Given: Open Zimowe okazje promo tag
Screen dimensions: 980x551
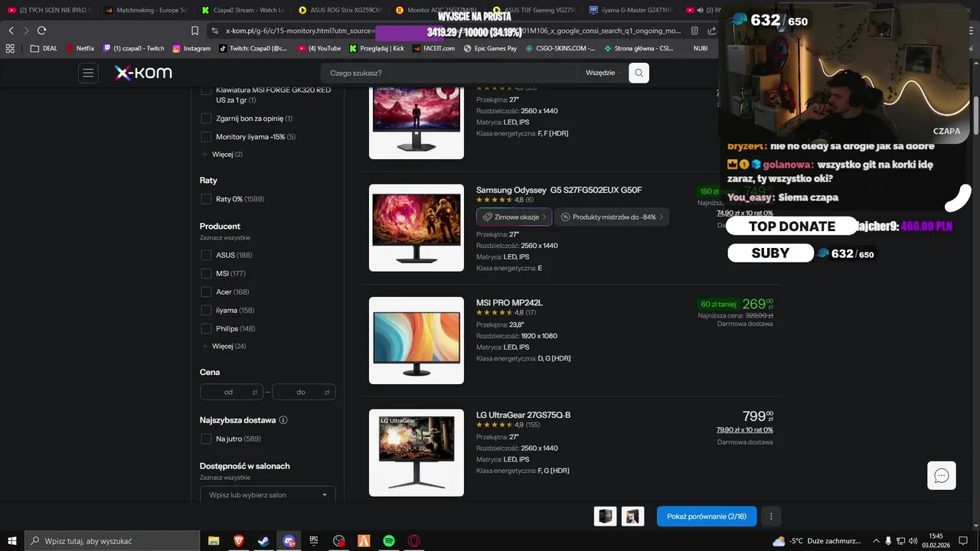Looking at the screenshot, I should 514,217.
